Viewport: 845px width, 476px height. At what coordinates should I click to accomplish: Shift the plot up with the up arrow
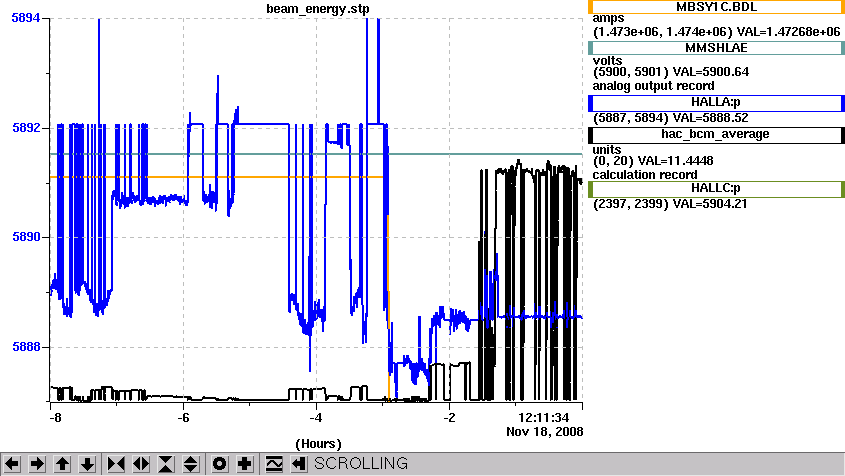tap(62, 464)
